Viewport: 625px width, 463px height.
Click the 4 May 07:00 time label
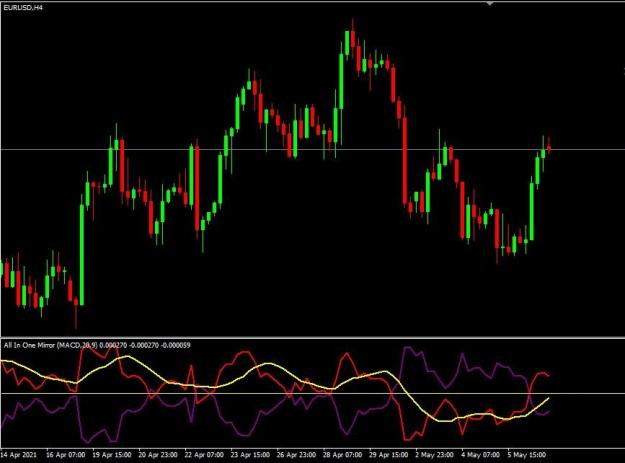[480, 455]
